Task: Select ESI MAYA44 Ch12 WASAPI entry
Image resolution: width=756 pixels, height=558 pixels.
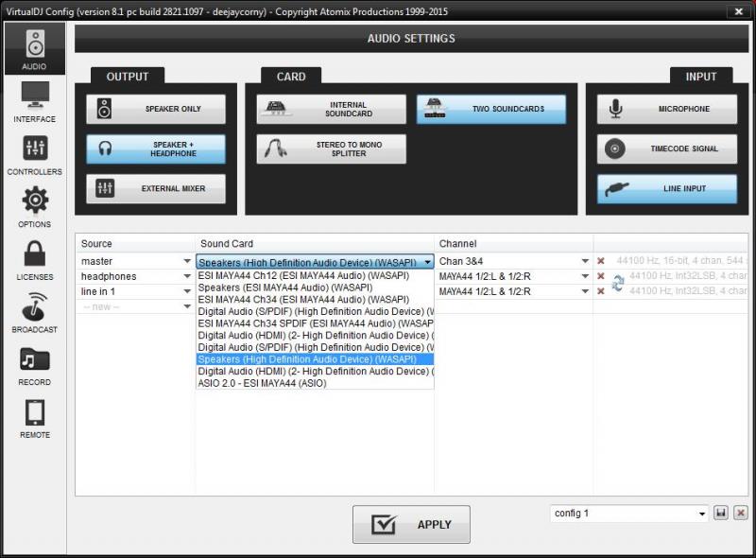Action: pyautogui.click(x=302, y=276)
